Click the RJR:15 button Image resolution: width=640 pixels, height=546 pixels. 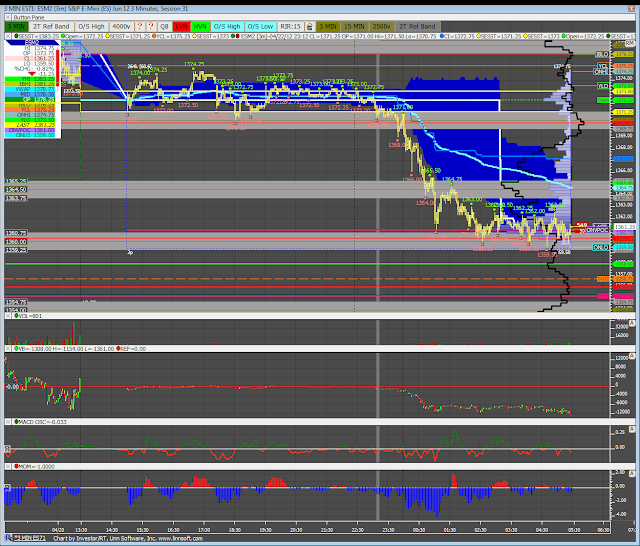click(291, 27)
